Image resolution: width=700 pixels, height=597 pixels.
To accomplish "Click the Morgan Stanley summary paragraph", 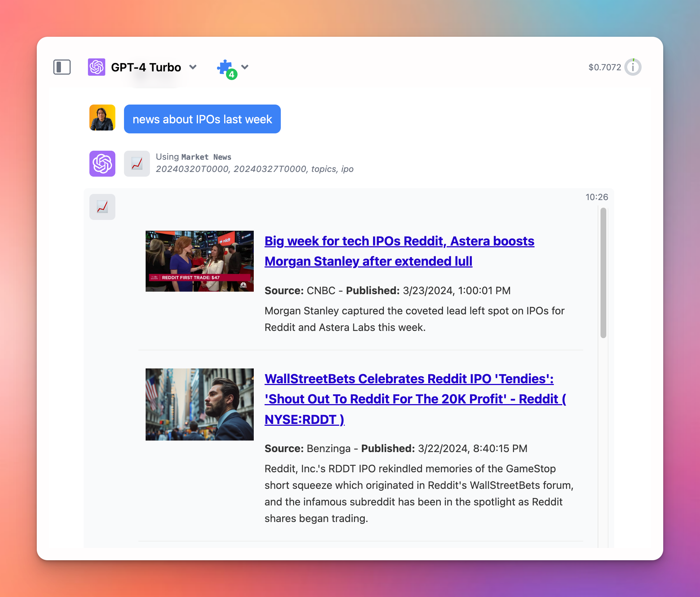I will (x=415, y=319).
